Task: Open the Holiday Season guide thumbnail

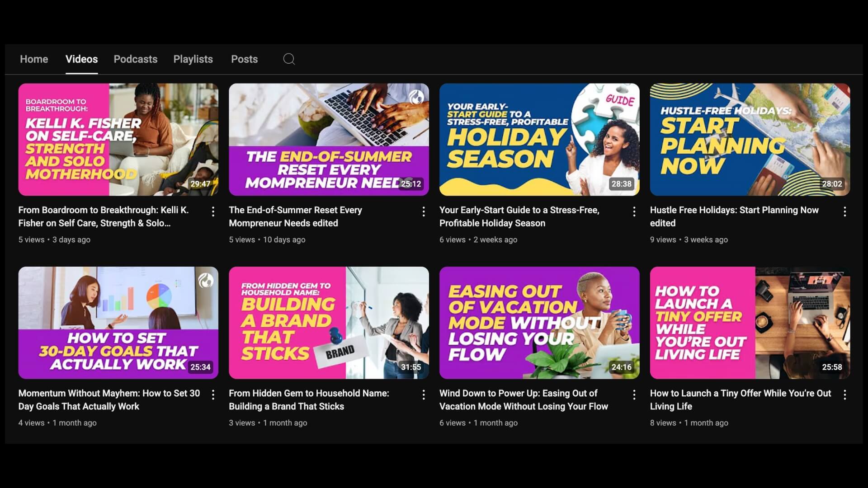Action: point(539,139)
